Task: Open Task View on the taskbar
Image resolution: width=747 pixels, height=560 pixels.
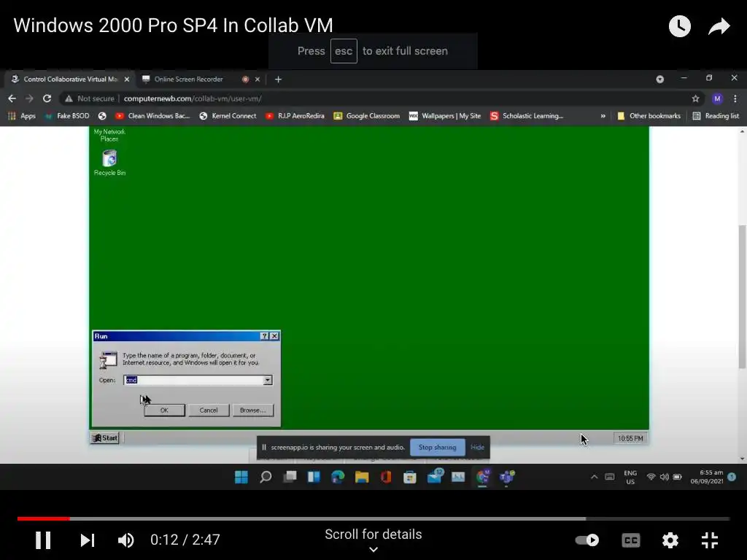Action: tap(290, 477)
